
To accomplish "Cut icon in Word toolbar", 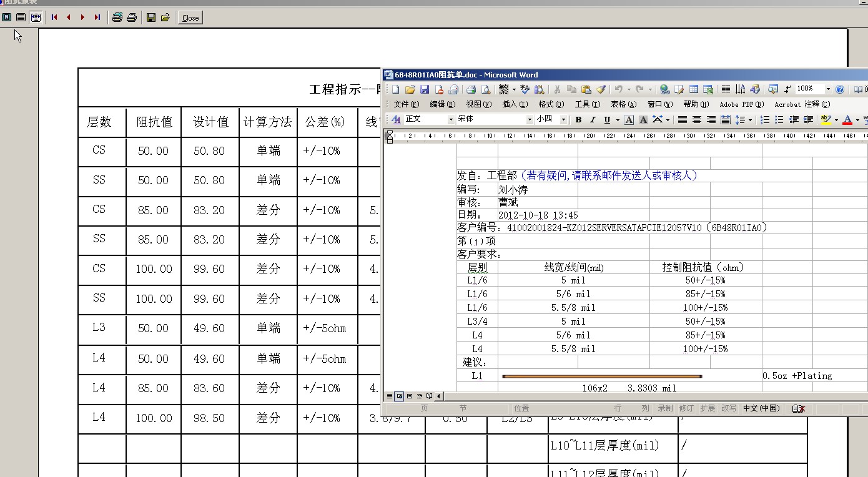I will 557,89.
